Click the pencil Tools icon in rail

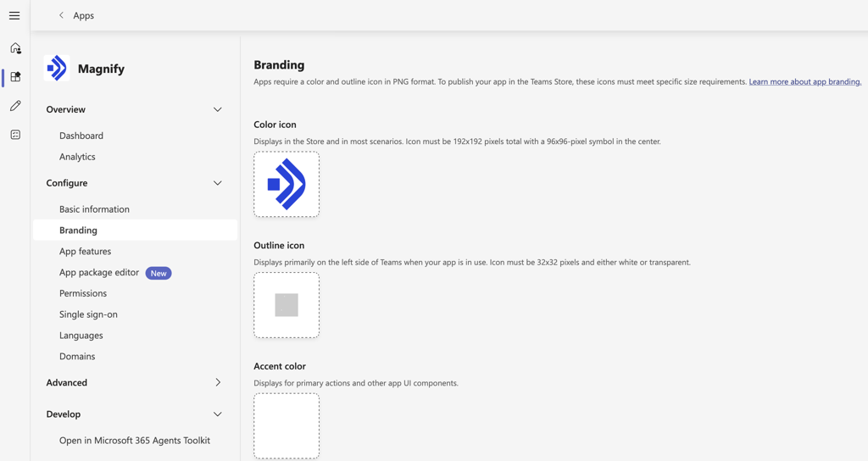(15, 106)
